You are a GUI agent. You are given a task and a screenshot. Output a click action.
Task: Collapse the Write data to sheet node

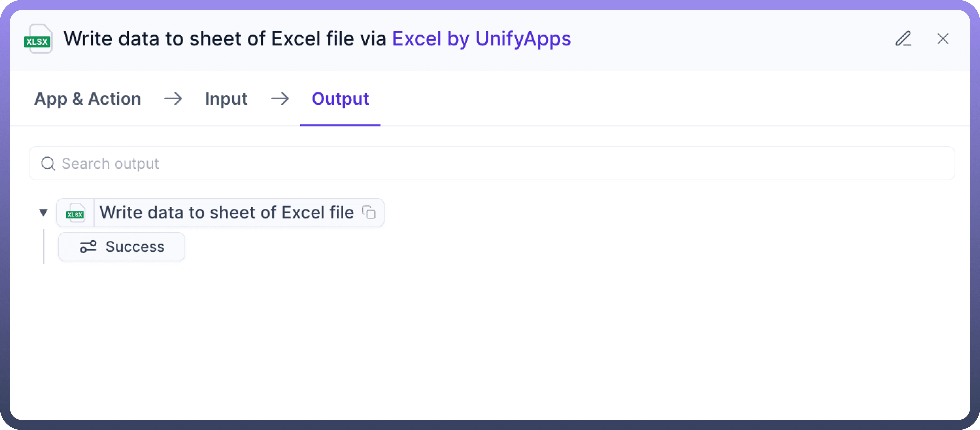(x=43, y=212)
